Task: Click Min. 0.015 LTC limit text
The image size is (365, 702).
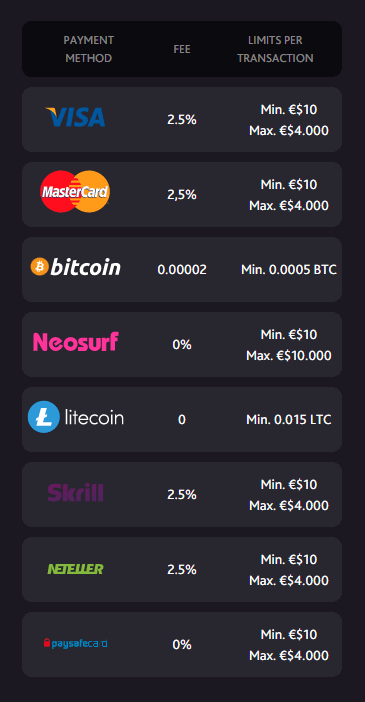Action: (x=289, y=419)
